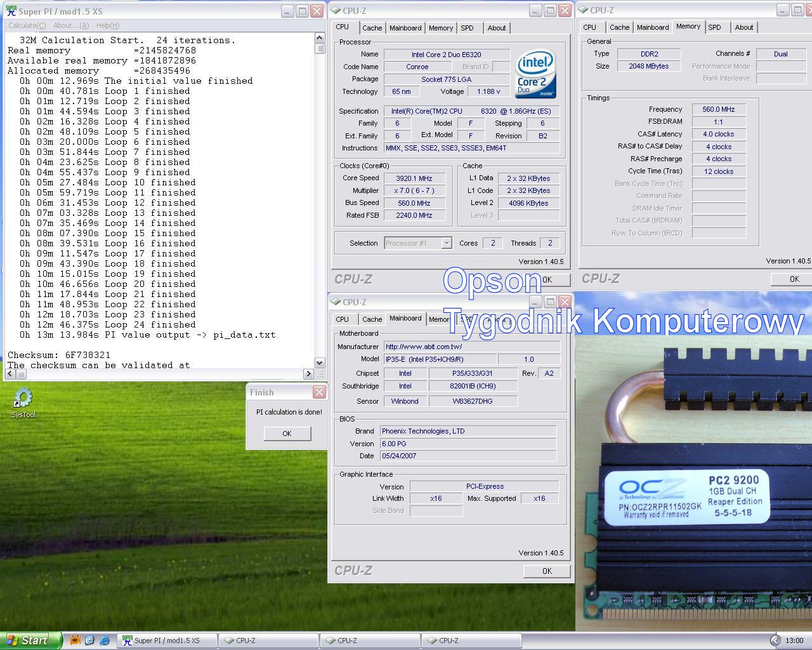Select the first CPU-Z taskbar button

point(268,640)
